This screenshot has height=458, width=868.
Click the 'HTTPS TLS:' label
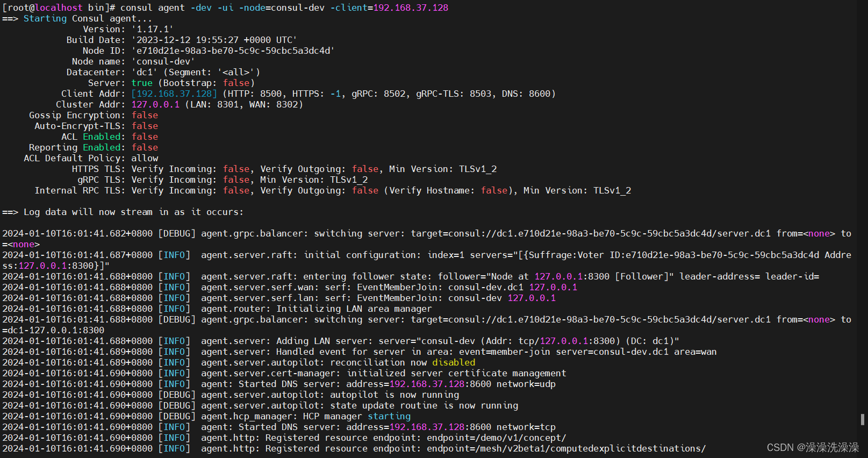tap(99, 169)
